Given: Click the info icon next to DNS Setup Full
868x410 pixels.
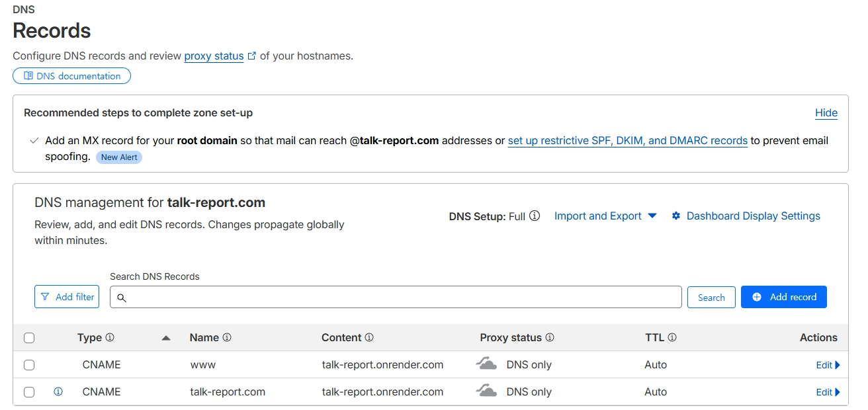Looking at the screenshot, I should [535, 216].
